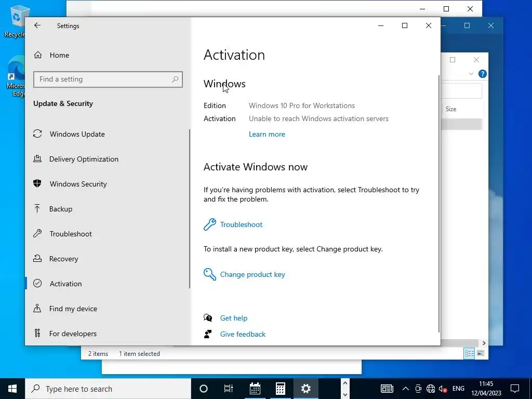Click the ENG language indicator
The image size is (532, 399).
458,389
